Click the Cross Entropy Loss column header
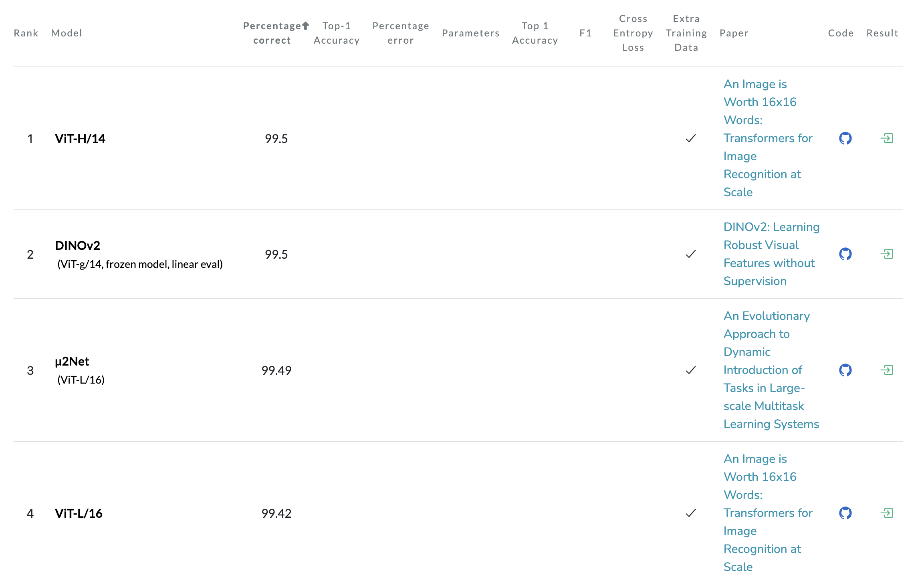The width and height of the screenshot is (924, 583). (x=633, y=33)
